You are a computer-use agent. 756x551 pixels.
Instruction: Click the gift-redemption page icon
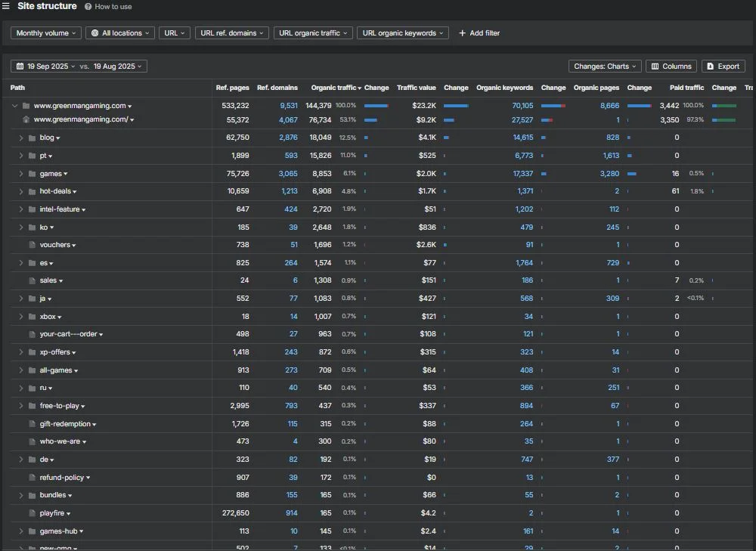(x=33, y=424)
